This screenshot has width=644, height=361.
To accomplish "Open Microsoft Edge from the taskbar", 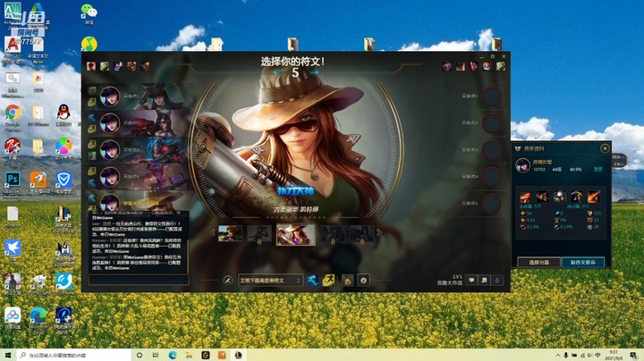I will point(173,356).
